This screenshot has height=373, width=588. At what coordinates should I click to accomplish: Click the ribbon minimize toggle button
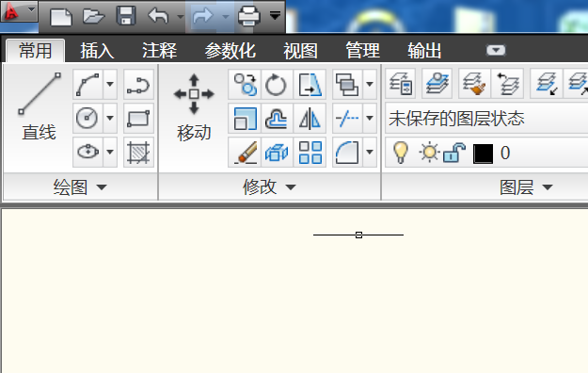pos(496,50)
